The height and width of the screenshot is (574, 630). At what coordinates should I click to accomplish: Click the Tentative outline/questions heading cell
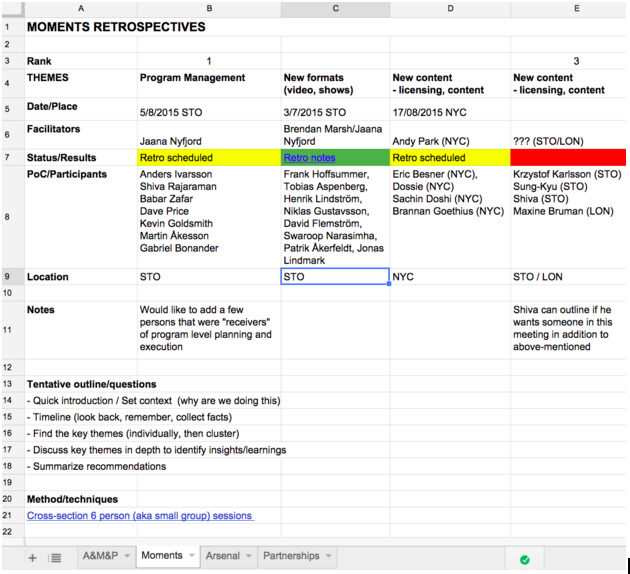[x=92, y=384]
